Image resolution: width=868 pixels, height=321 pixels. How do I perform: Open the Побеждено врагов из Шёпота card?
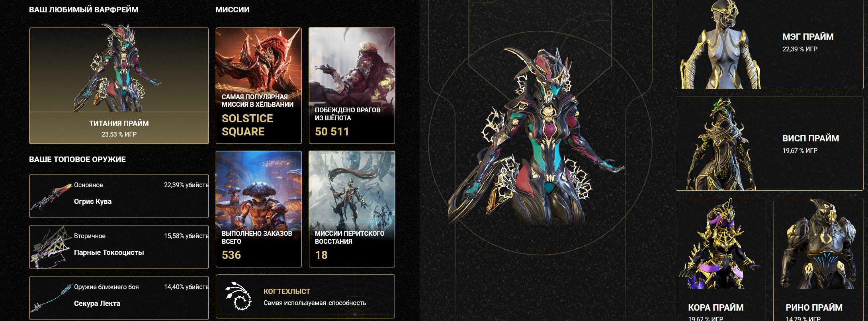[x=352, y=86]
